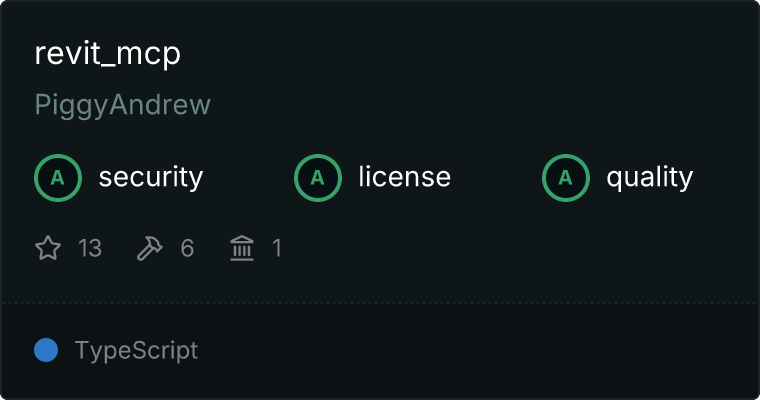The height and width of the screenshot is (400, 760).
Task: Click the TypeScript language label
Action: 137,351
